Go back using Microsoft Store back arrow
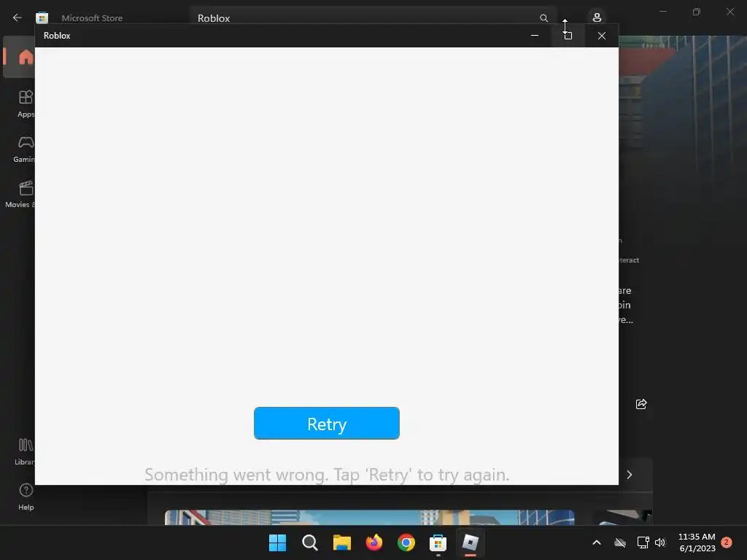Image resolution: width=747 pixels, height=560 pixels. coord(18,17)
